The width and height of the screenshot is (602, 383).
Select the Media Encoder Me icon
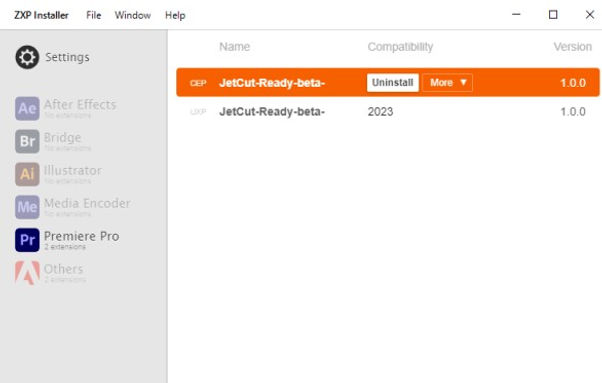pos(27,207)
